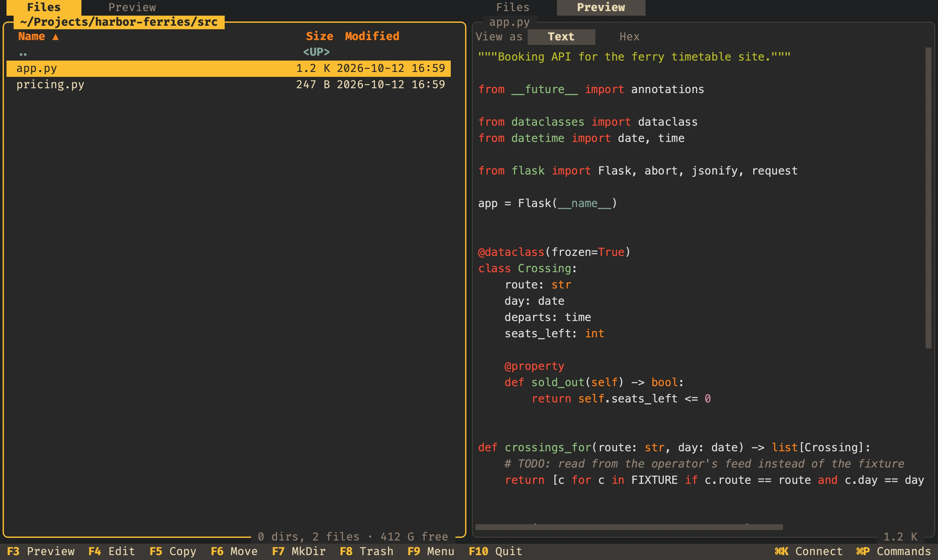
Task: Sort files by Modified column
Action: (x=372, y=36)
